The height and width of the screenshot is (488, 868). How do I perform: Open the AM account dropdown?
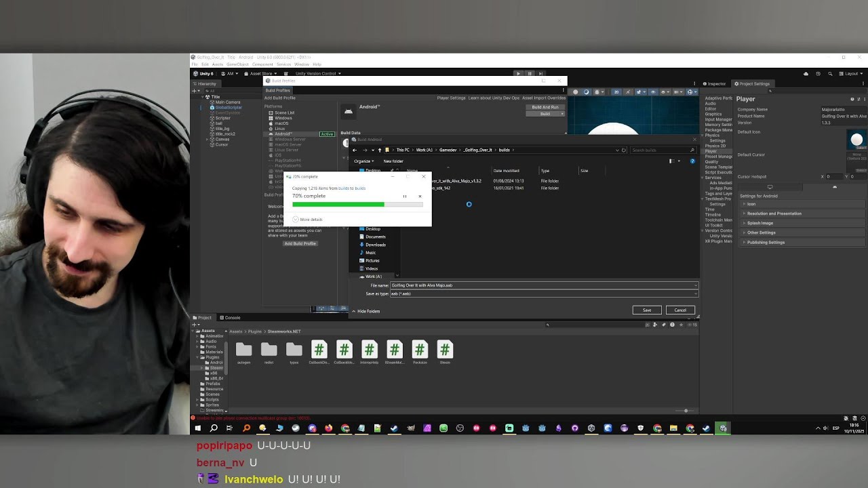[230, 73]
